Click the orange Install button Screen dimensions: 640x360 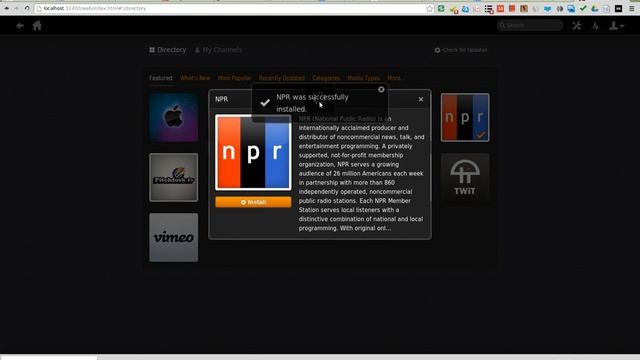pyautogui.click(x=253, y=202)
